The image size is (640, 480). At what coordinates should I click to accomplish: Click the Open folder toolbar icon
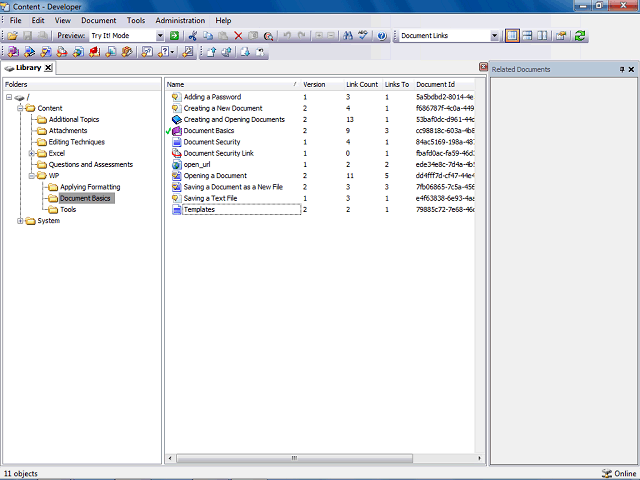pos(13,36)
